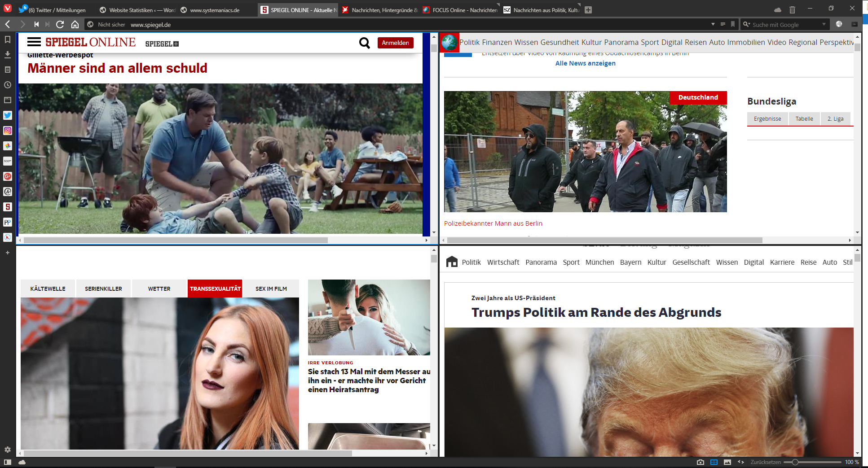This screenshot has height=468, width=868.
Task: Toggle the page tiling button in status bar
Action: (x=714, y=462)
